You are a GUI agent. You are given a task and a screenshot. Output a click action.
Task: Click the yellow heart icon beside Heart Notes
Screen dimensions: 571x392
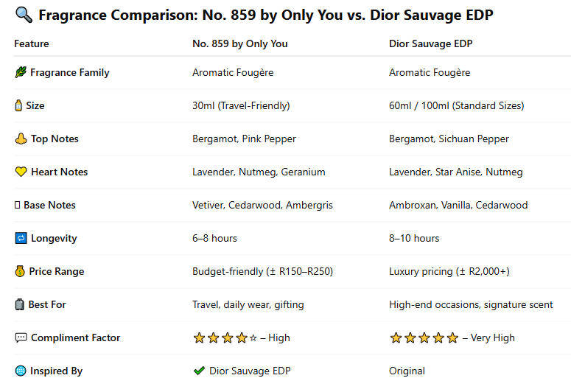click(x=21, y=172)
